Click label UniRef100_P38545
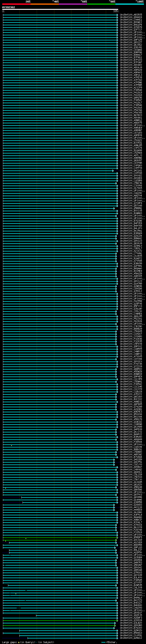 pyautogui.click(x=131, y=580)
